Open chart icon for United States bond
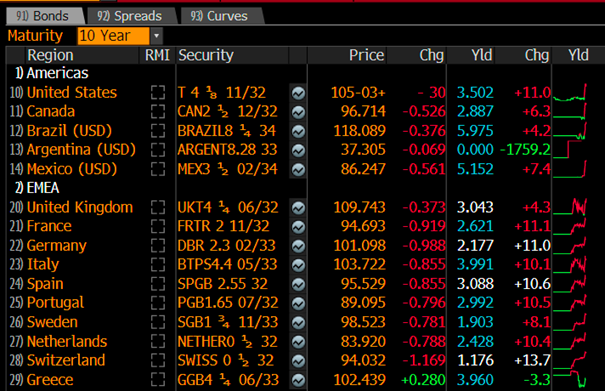Viewport: 605px width, 391px height. [x=298, y=93]
